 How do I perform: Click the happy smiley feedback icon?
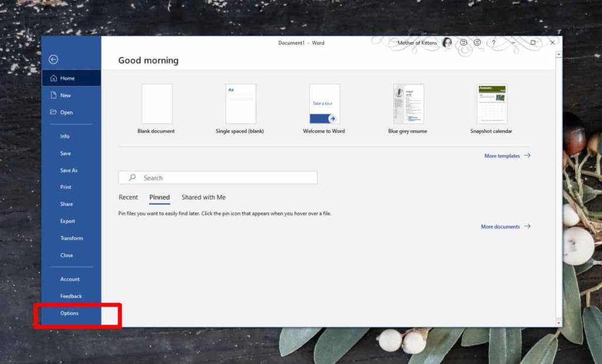pyautogui.click(x=463, y=42)
